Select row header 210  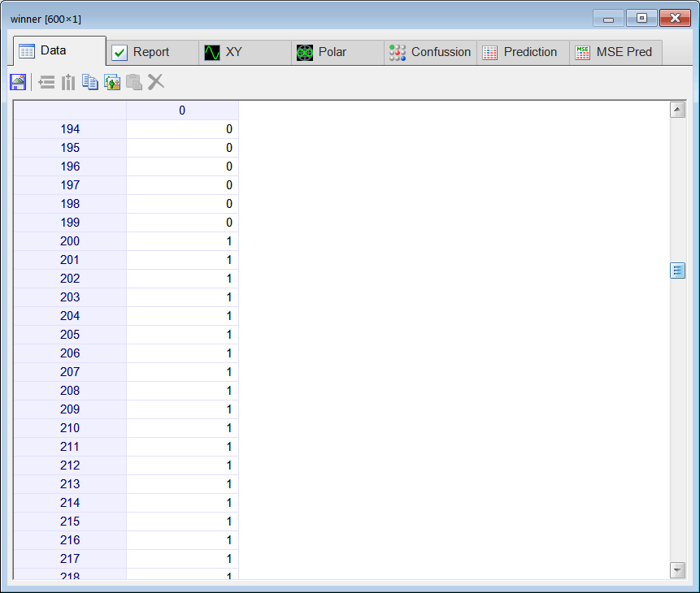click(70, 428)
